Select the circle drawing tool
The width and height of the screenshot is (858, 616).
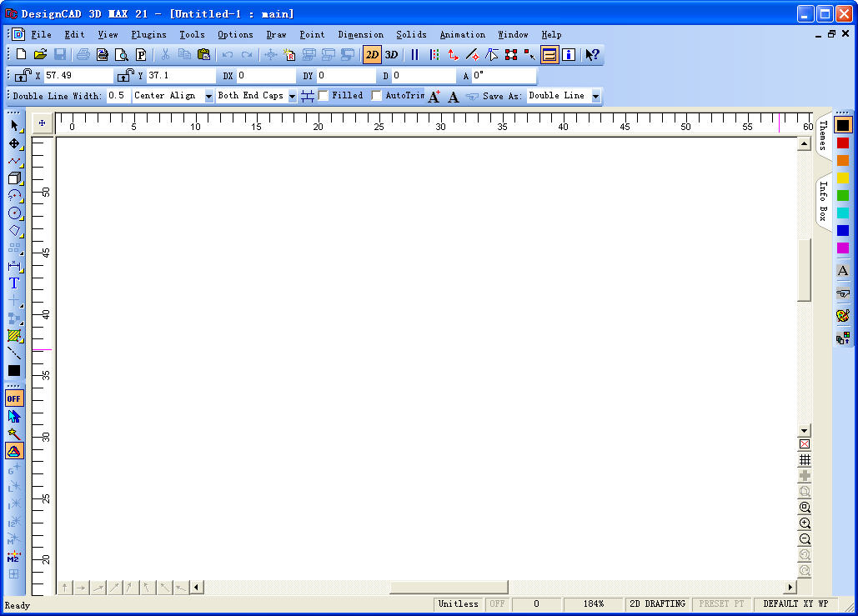coord(14,213)
